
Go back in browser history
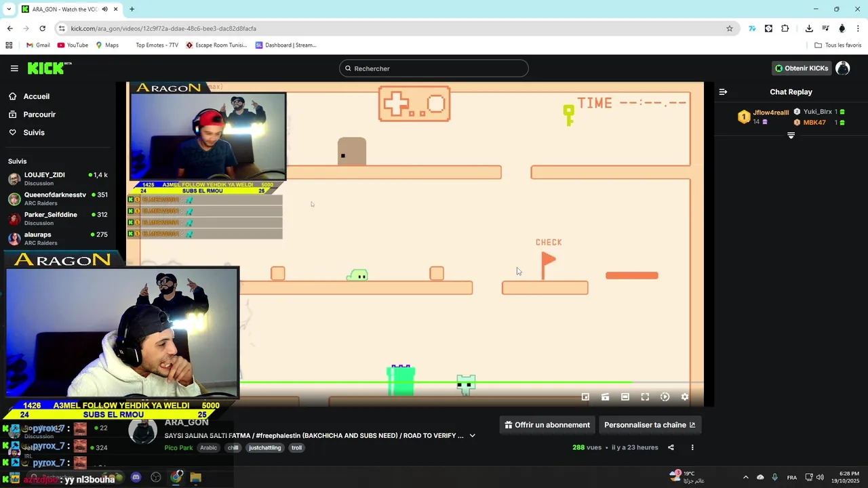pyautogui.click(x=9, y=28)
